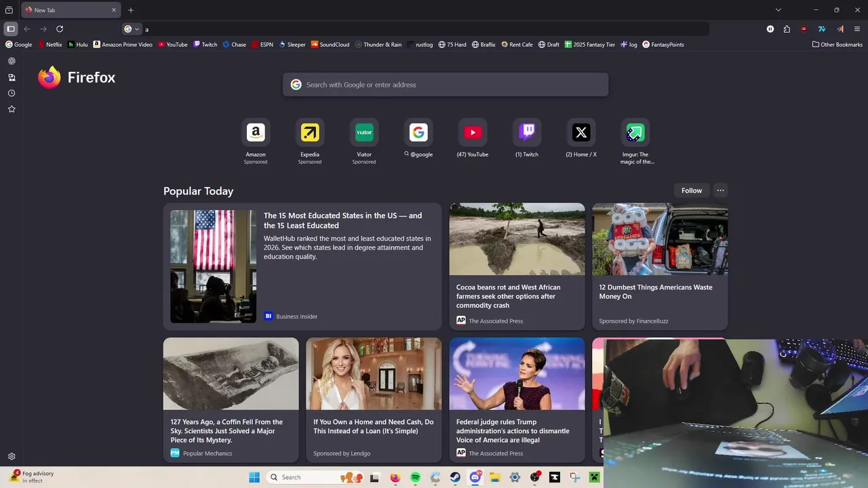The image size is (868, 488).
Task: Open the Fog advisory weather widget
Action: [33, 477]
